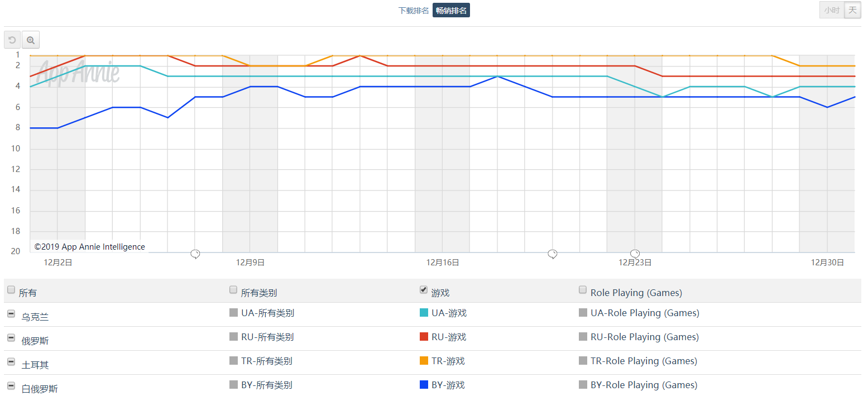Screen dimensions: 868x396
Task: Switch to the 畅销排名 tab
Action: pos(451,10)
